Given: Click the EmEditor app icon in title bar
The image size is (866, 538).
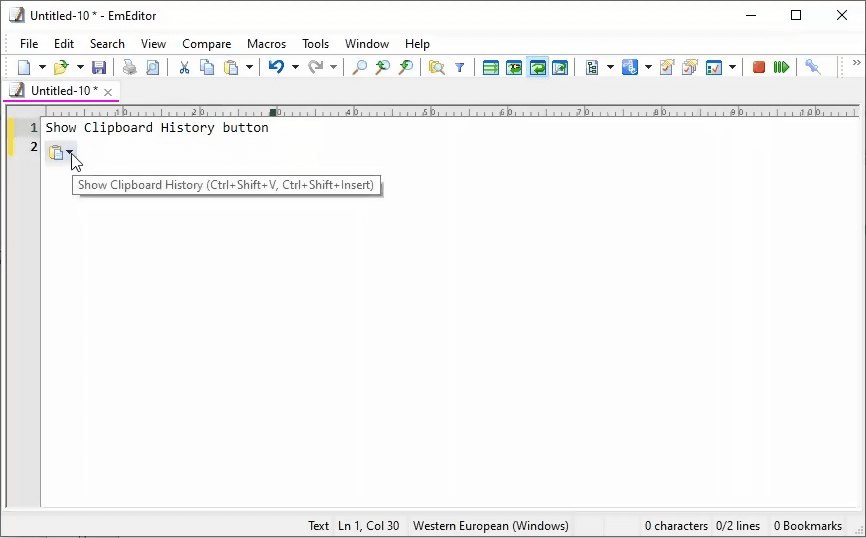Looking at the screenshot, I should [17, 15].
